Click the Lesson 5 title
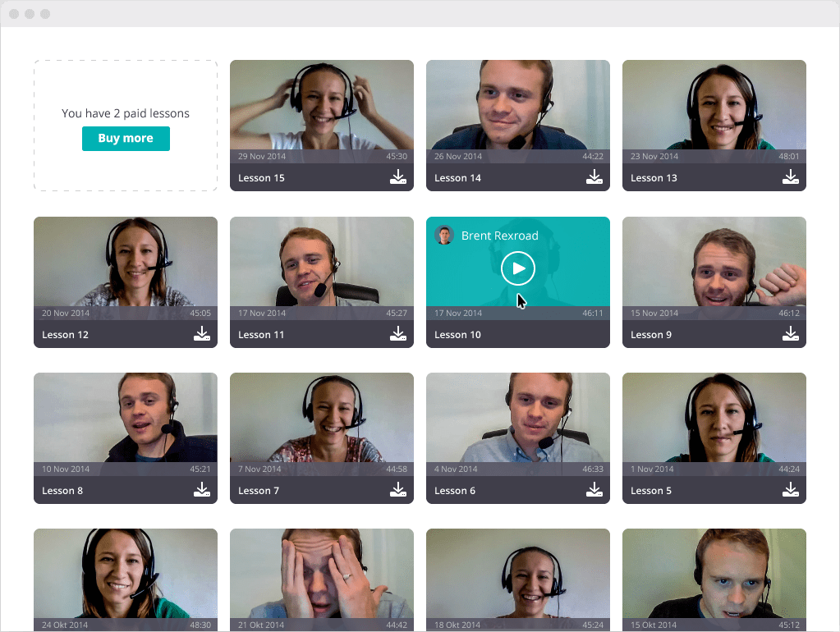This screenshot has width=840, height=632. pyautogui.click(x=651, y=491)
